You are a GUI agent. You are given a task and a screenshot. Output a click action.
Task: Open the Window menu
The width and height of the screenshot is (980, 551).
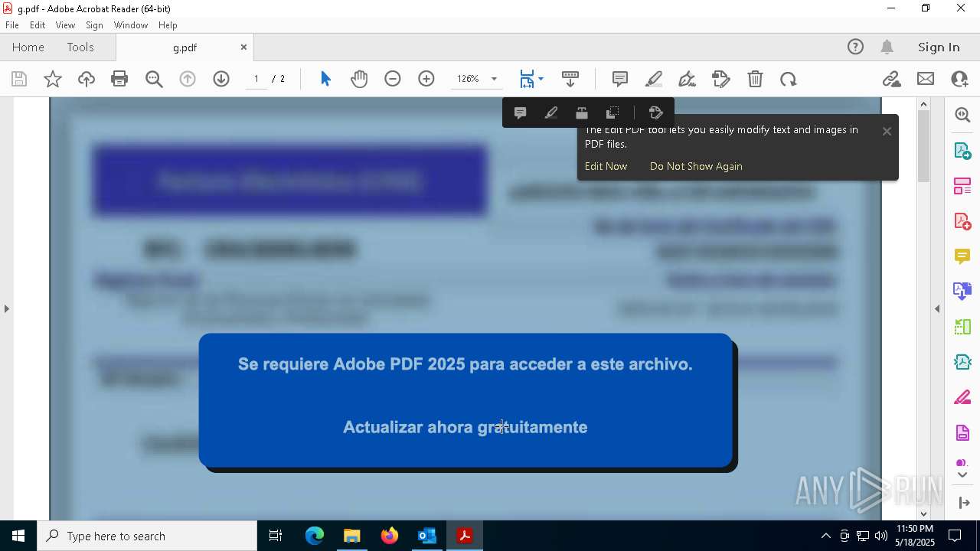(x=131, y=25)
